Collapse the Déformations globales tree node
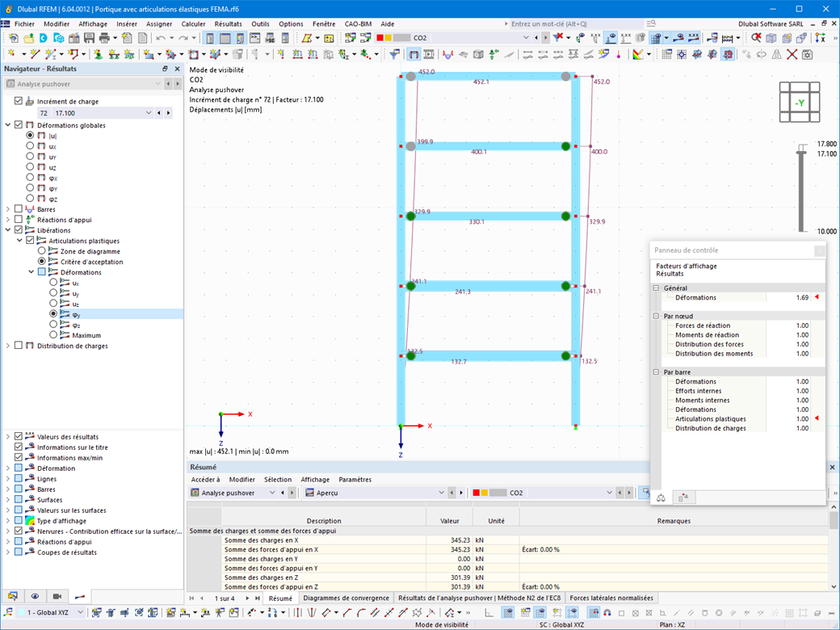Screen dimensions: 840x630 click(x=8, y=125)
